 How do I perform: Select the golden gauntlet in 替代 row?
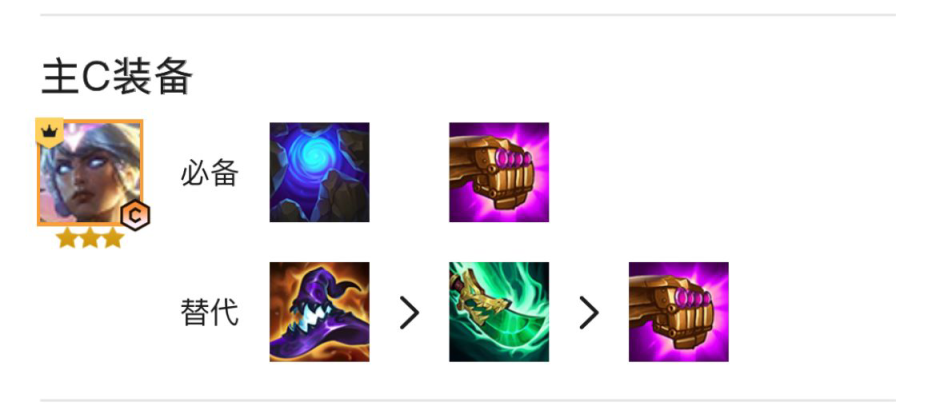679,312
